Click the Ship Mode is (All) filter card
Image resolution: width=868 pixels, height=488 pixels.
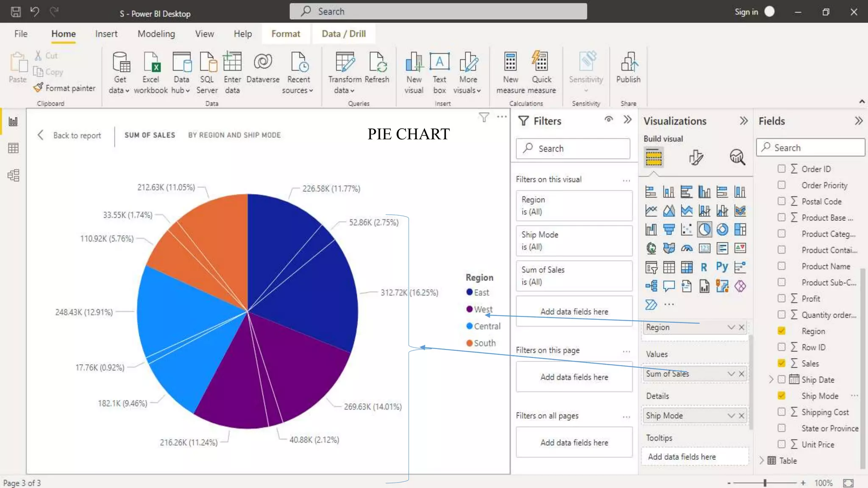pyautogui.click(x=574, y=241)
